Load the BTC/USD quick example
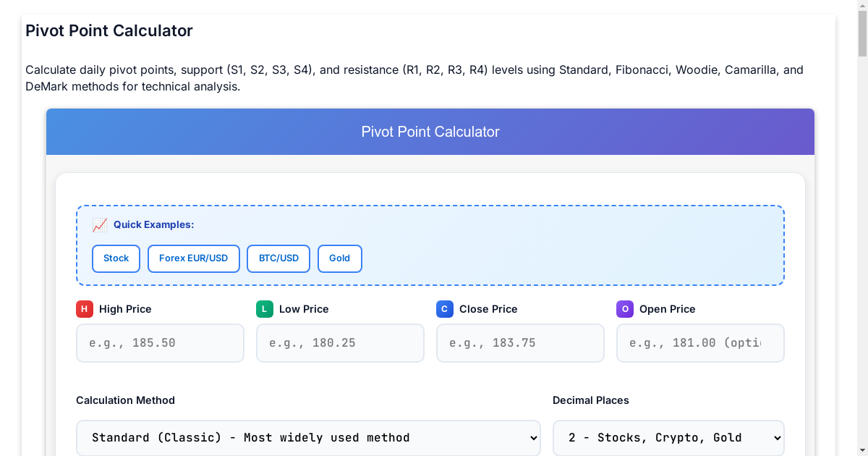868x456 pixels. pos(278,258)
